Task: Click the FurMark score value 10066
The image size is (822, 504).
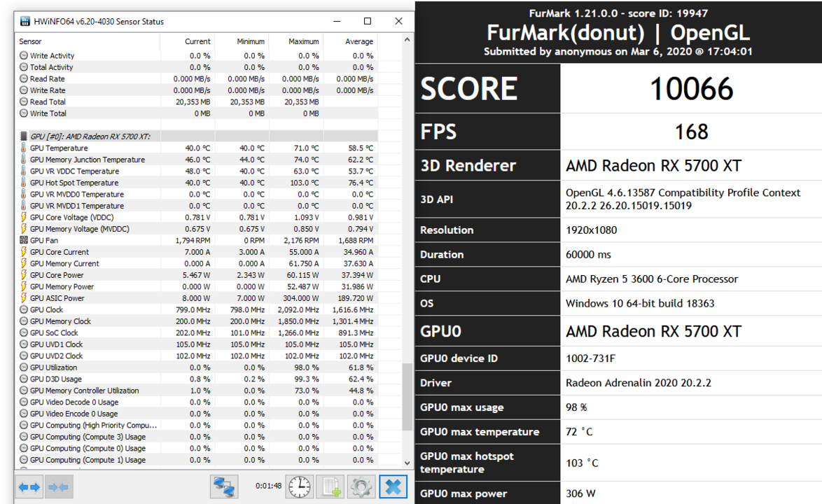Action: [691, 89]
